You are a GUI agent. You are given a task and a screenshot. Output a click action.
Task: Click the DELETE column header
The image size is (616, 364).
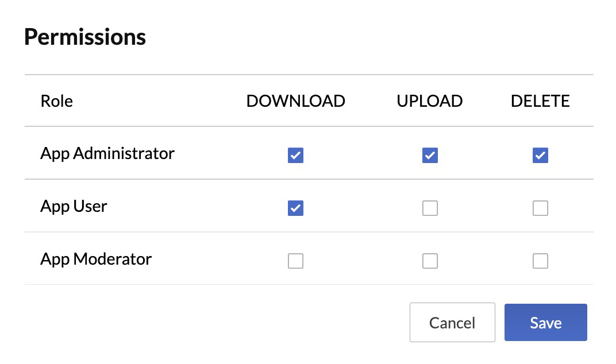coord(540,100)
